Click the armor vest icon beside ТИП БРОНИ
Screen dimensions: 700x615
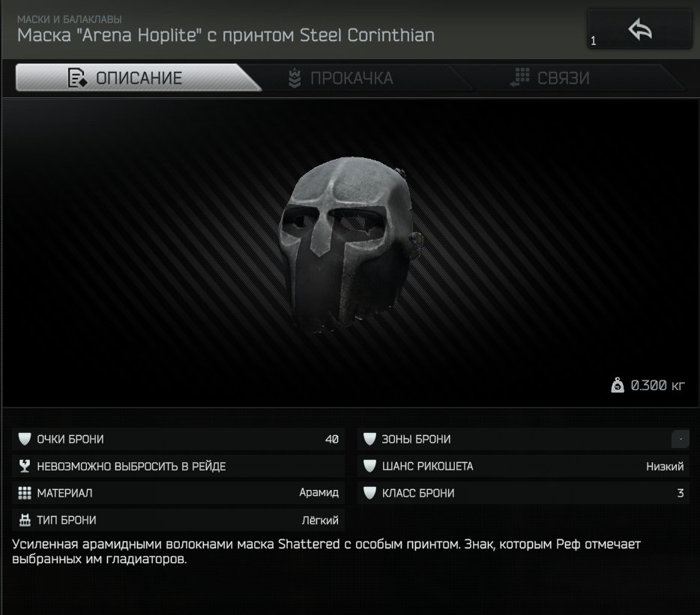click(25, 520)
